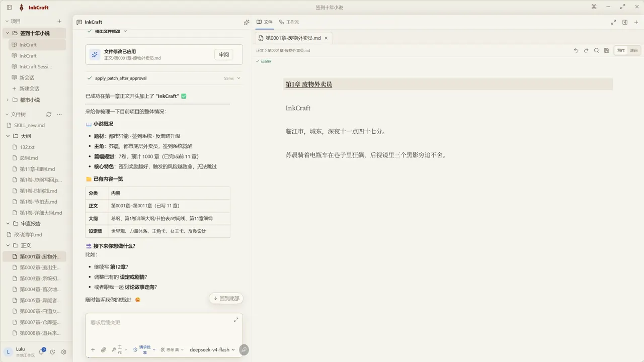Screen dimensions: 644x362
Task: Switch to the 文件 tab
Action: 265,22
